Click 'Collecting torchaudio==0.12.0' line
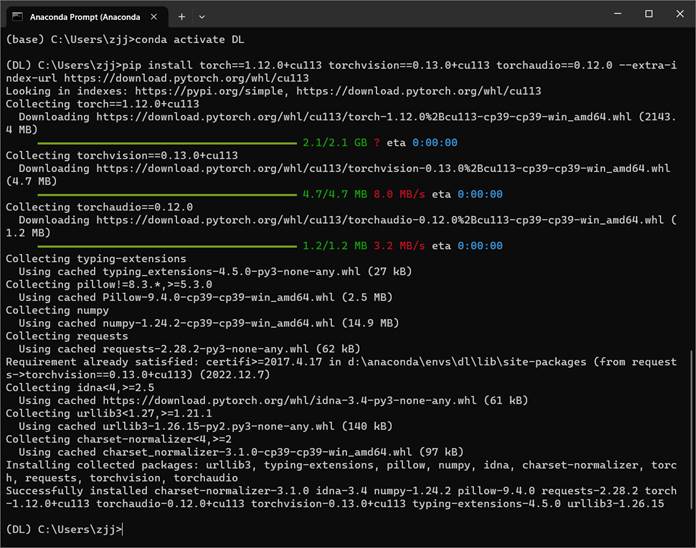The height and width of the screenshot is (548, 696). (x=99, y=207)
